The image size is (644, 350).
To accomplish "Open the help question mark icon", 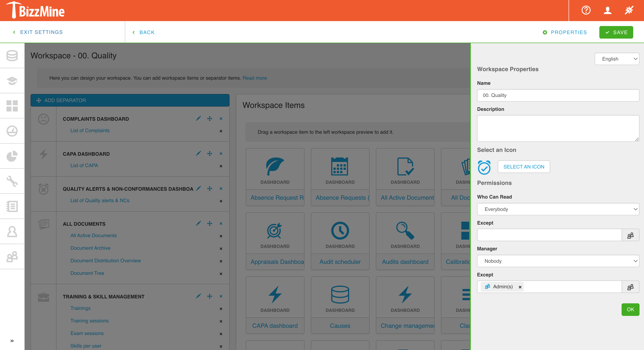I will tap(586, 10).
